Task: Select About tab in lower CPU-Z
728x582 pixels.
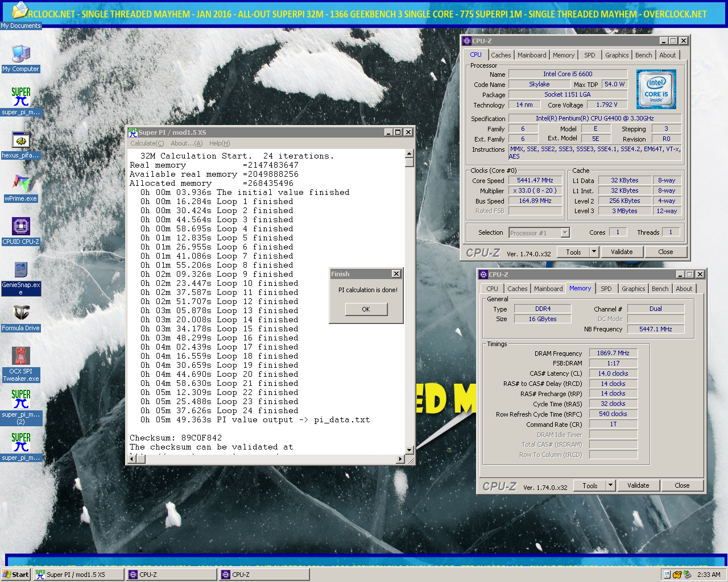Action: pos(684,289)
